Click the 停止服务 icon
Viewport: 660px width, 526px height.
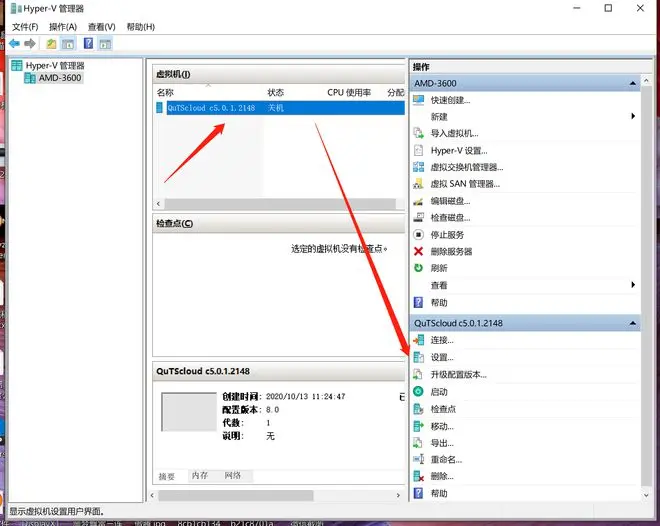(x=418, y=234)
